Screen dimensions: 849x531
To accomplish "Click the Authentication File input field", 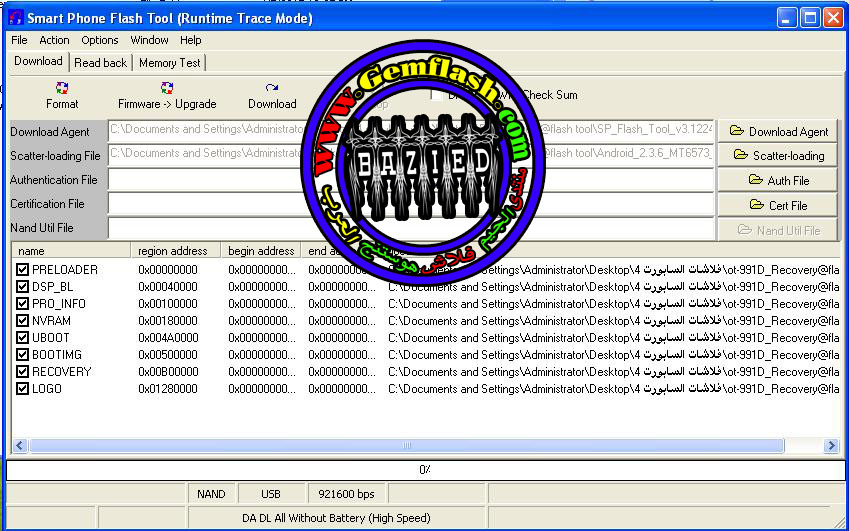I will pos(412,179).
